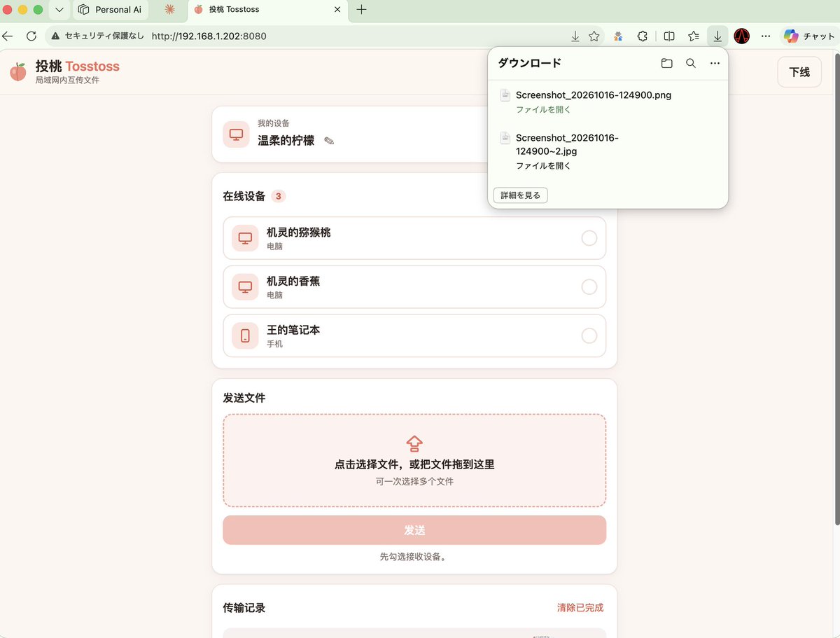
Task: Click the browser back arrow
Action: 8,36
